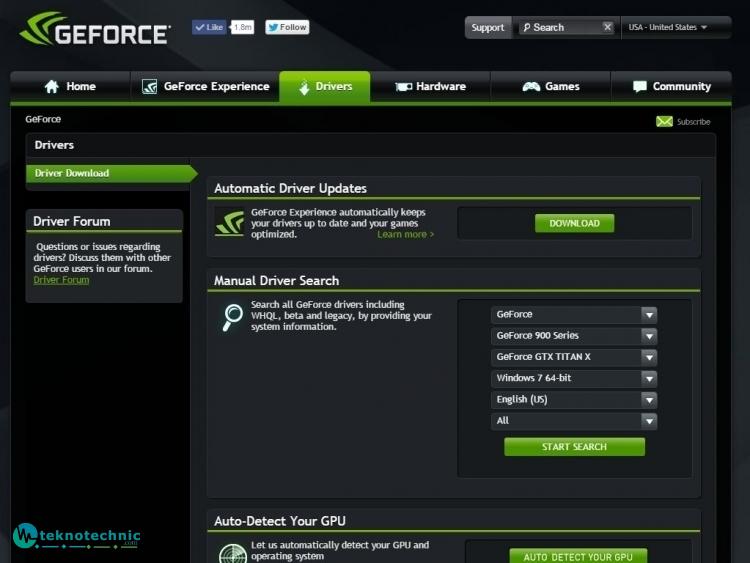750x563 pixels.
Task: Click the magnifying glass Manual Driver Search icon
Action: tap(232, 317)
